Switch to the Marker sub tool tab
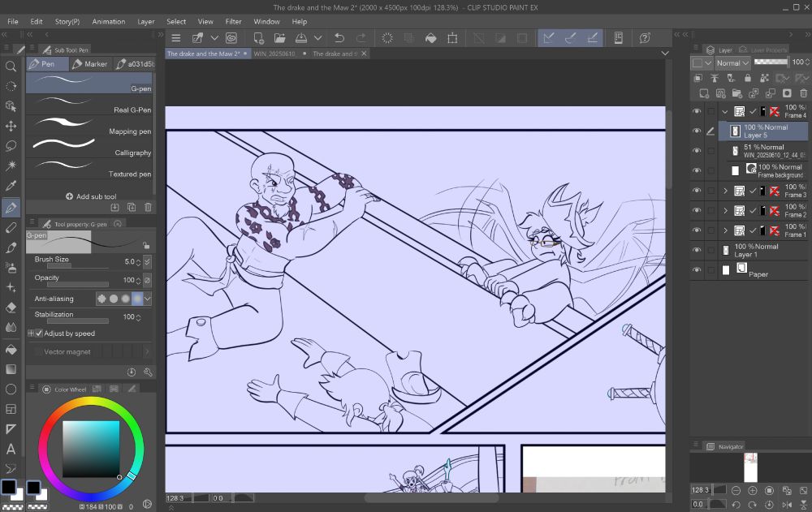 point(89,63)
